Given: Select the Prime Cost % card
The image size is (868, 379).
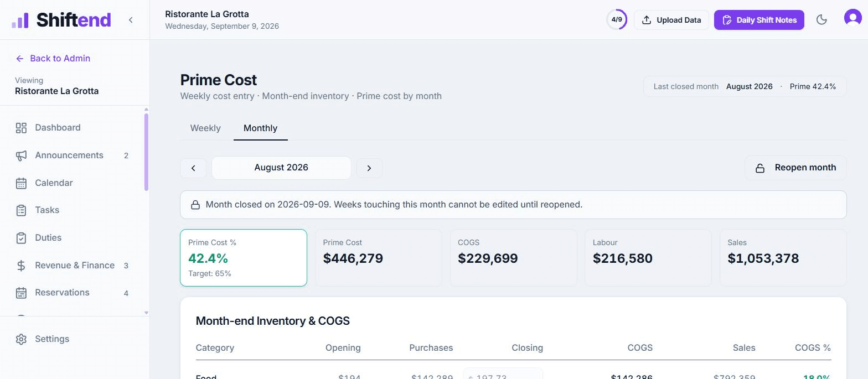Looking at the screenshot, I should coord(244,258).
